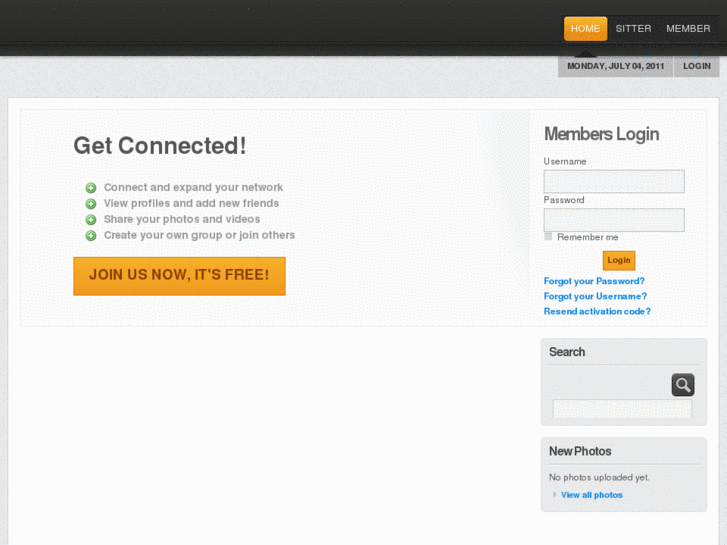Focus the Username input field
This screenshot has width=727, height=545.
pos(614,181)
